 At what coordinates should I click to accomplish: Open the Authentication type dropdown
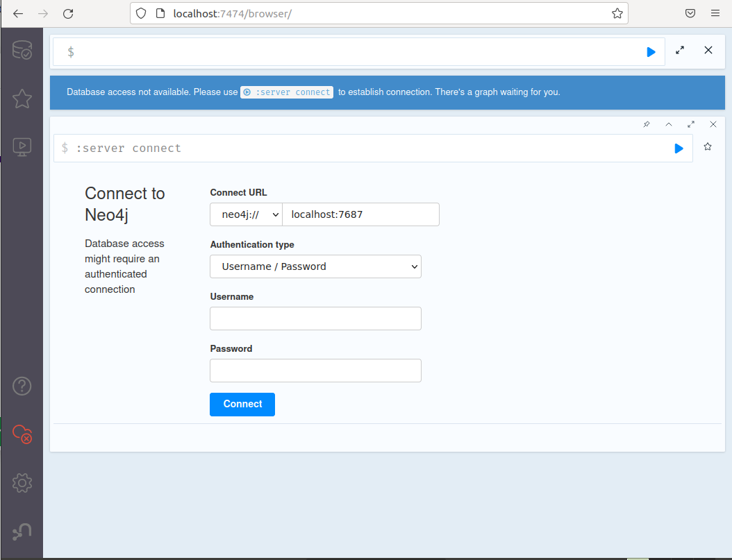(x=315, y=266)
